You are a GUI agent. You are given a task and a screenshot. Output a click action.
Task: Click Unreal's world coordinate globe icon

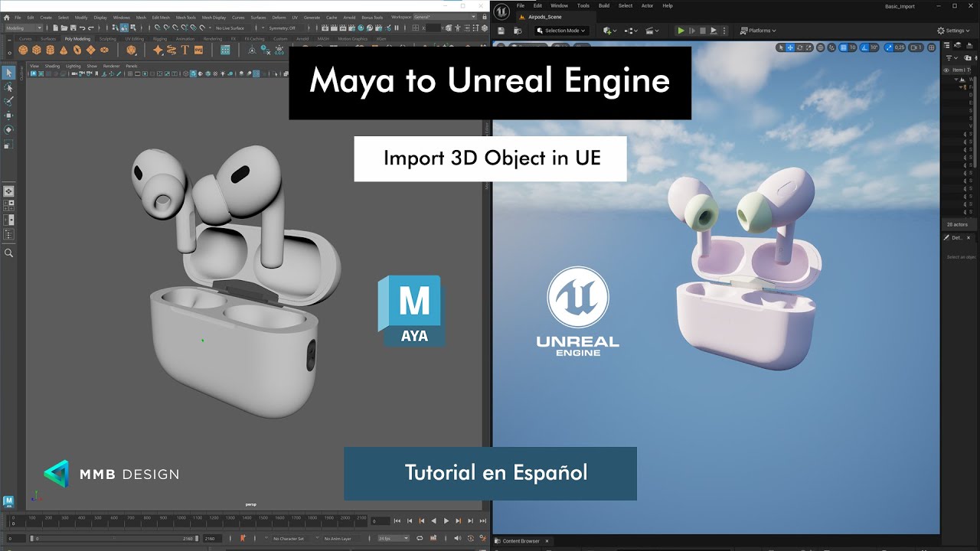pos(821,47)
